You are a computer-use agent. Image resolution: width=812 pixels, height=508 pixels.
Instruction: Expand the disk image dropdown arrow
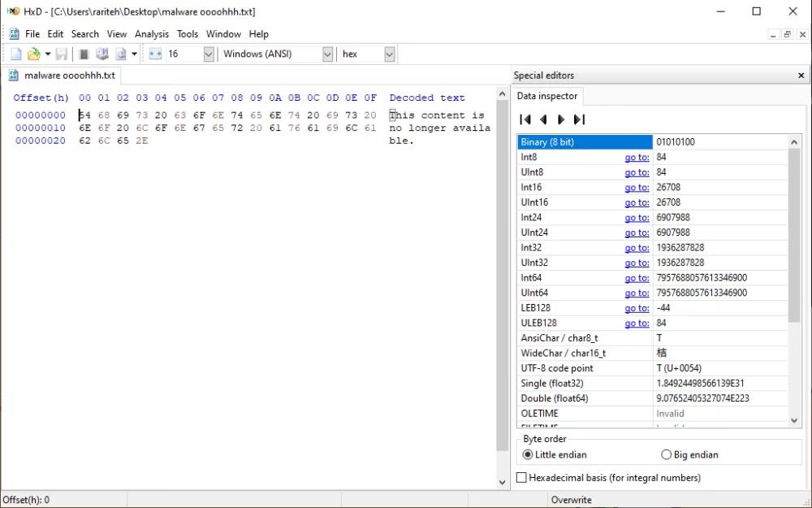pos(134,54)
